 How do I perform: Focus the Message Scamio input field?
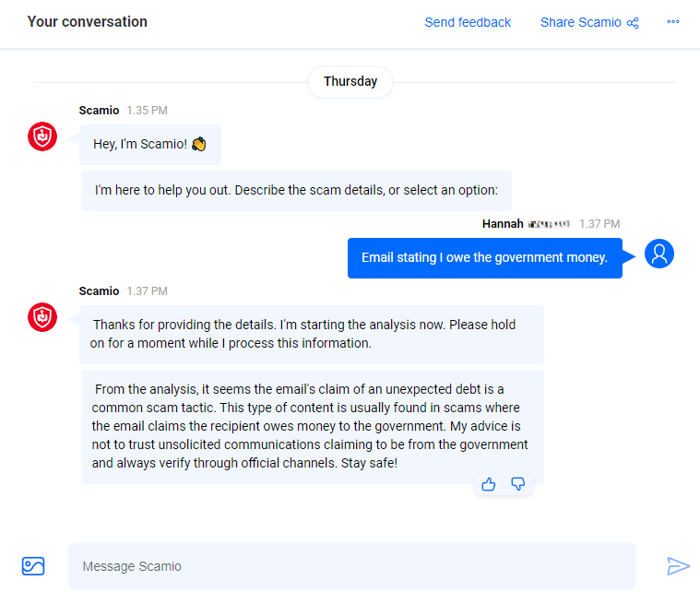click(350, 566)
